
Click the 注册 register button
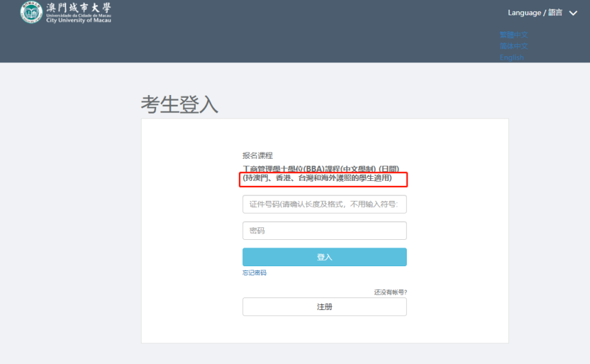click(x=324, y=307)
